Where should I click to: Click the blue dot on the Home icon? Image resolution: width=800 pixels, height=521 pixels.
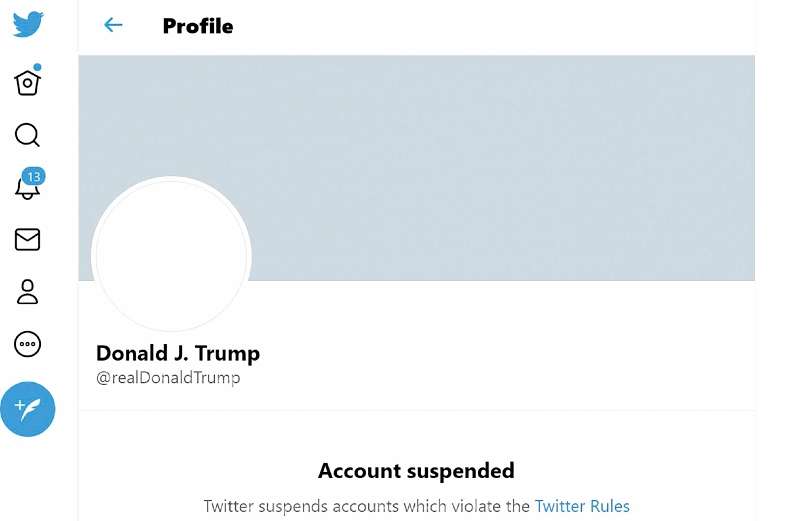coord(37,67)
